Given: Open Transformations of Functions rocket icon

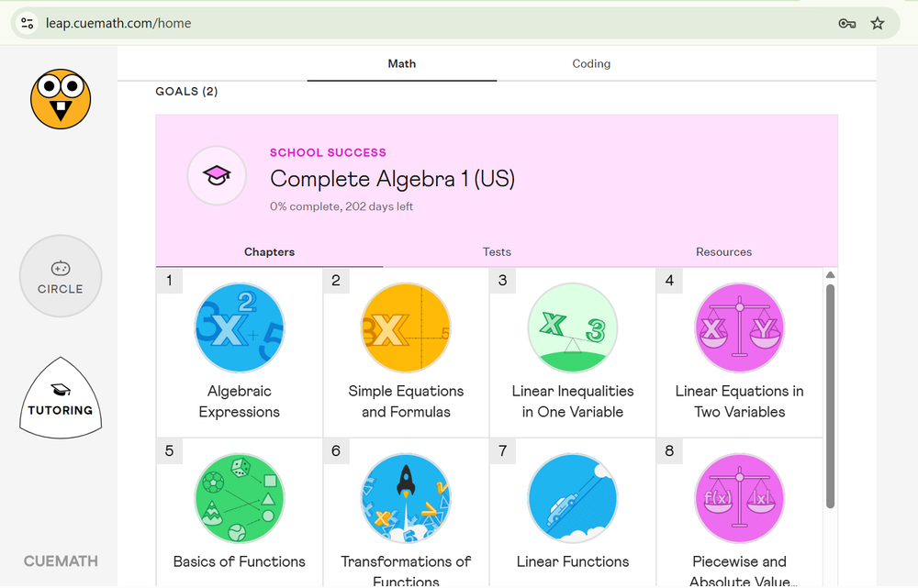Looking at the screenshot, I should click(x=406, y=498).
